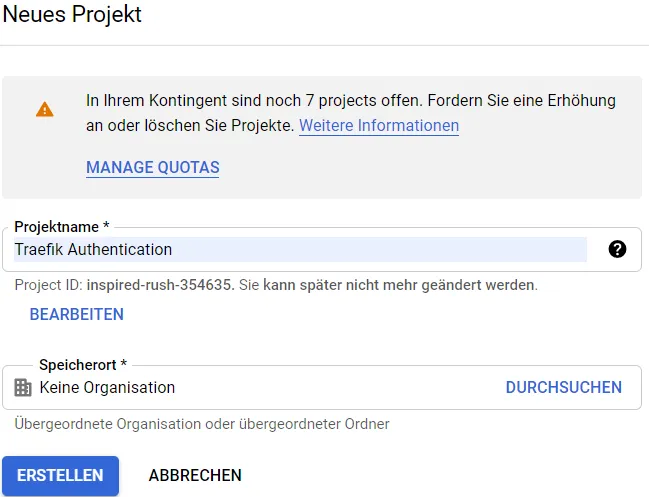Viewport: 649px width, 497px height.
Task: Click DURCHSUCHEN to browse locations
Action: tap(564, 388)
